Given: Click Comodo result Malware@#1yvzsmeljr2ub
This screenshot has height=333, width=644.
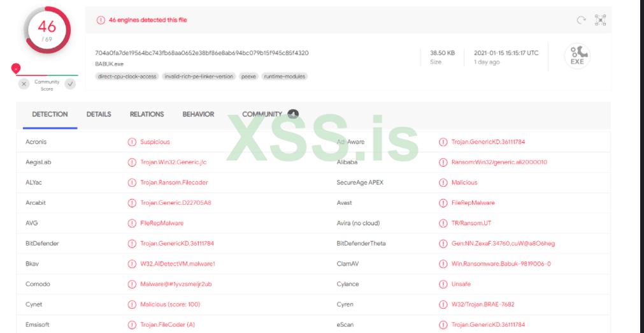Looking at the screenshot, I should click(x=176, y=284).
